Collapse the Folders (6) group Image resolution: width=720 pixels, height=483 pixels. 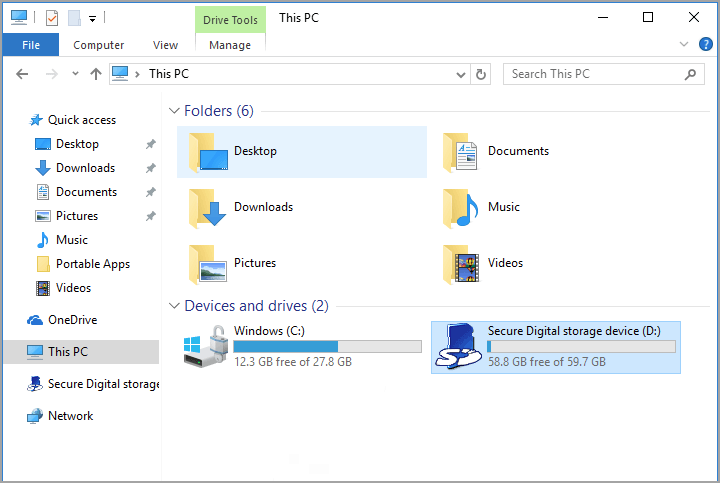click(175, 111)
